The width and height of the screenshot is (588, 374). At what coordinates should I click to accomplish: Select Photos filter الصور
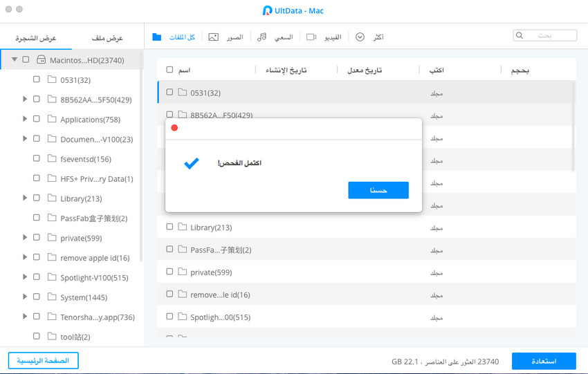(x=235, y=37)
